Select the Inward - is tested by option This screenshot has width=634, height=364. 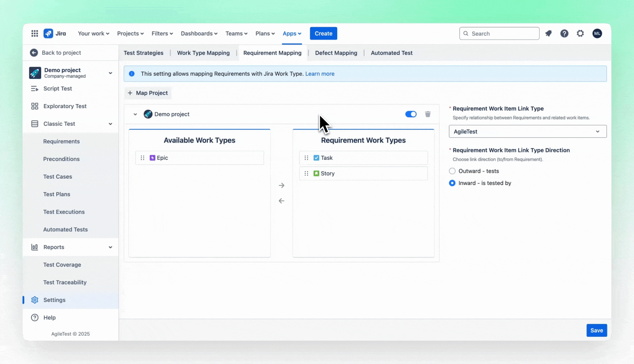(x=452, y=183)
